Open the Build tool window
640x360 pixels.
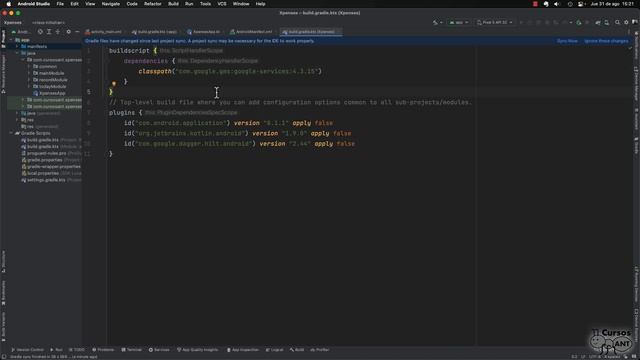tap(297, 350)
